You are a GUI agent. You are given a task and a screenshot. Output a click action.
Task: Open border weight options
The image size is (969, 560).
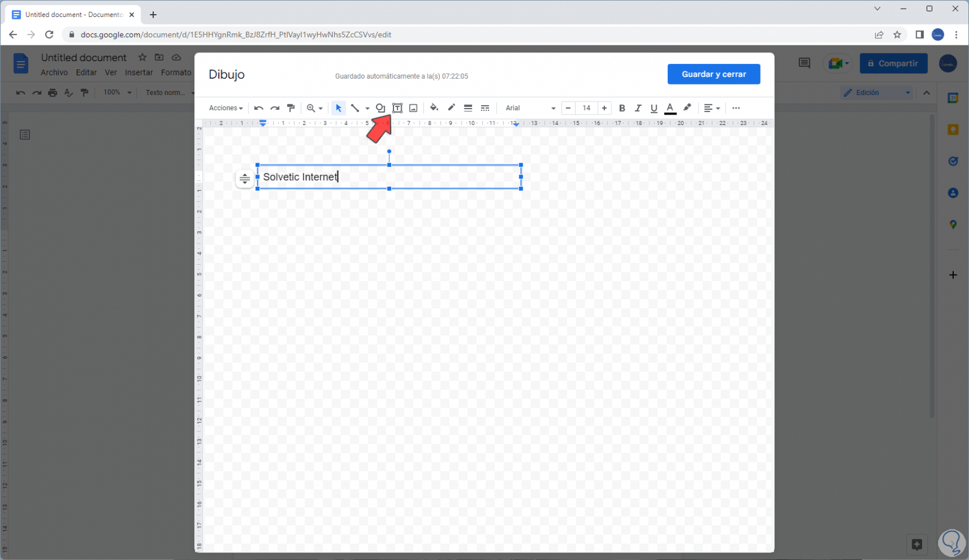(468, 108)
